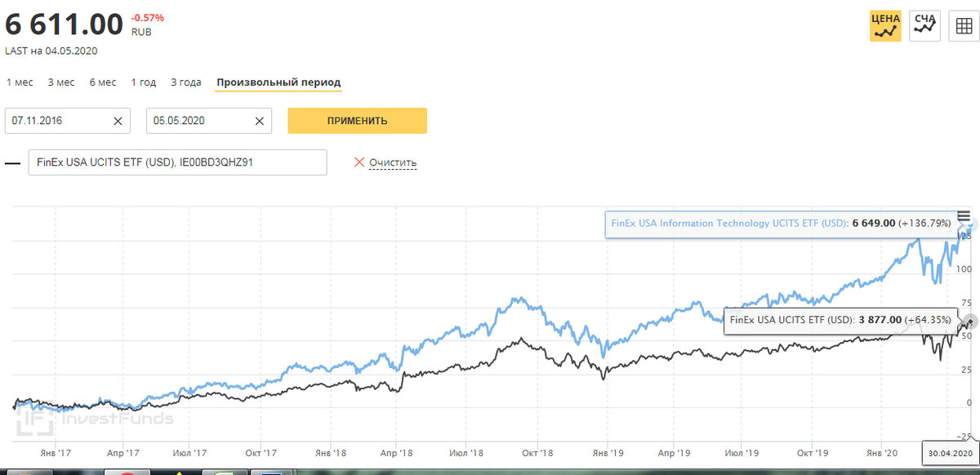
Task: Choose the 1 год period
Action: [143, 82]
